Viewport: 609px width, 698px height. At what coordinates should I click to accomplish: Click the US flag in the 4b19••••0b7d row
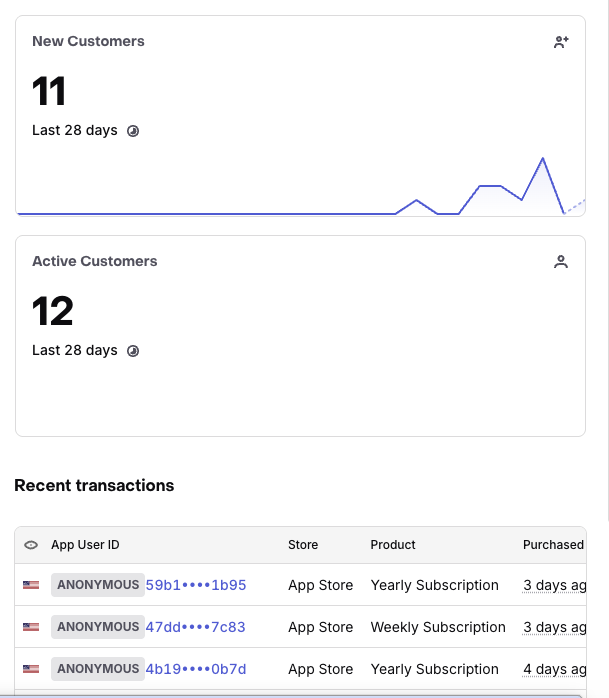point(31,669)
